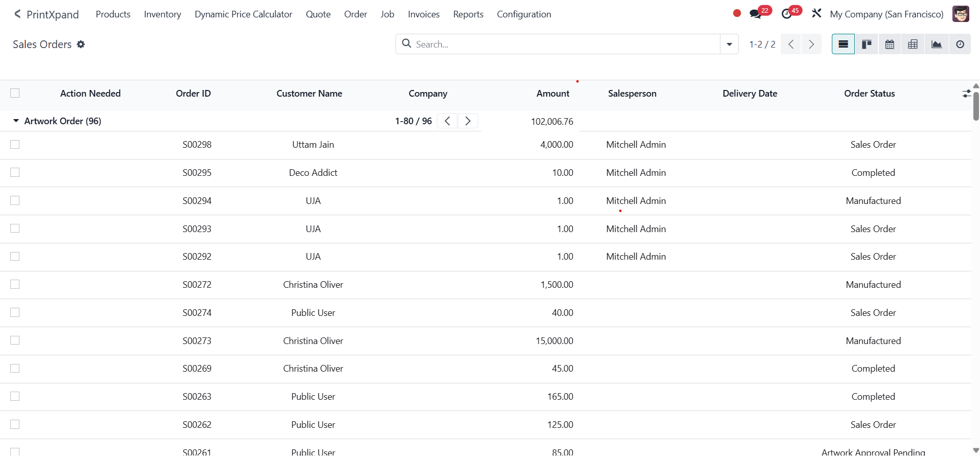Open the activities clock icon showing 45
This screenshot has height=456, width=980.
[x=787, y=14]
